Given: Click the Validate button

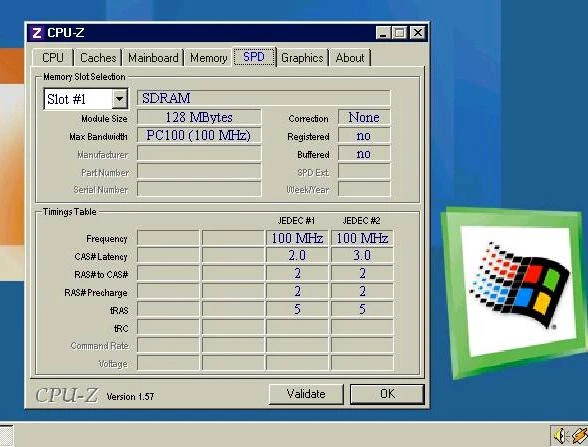Looking at the screenshot, I should tap(306, 394).
